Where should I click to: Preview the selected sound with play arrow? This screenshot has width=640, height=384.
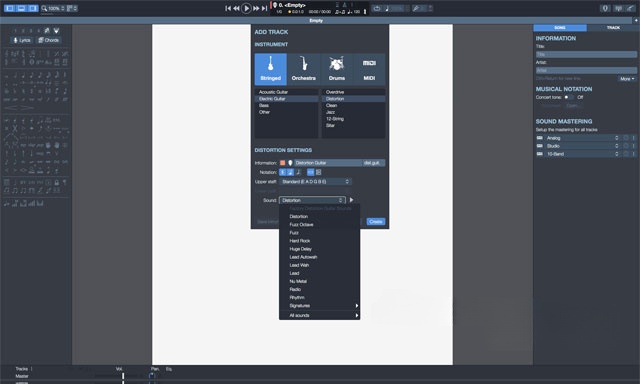coord(351,200)
